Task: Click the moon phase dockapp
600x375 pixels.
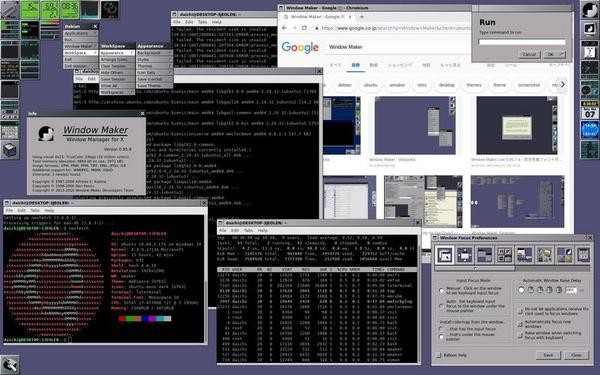Action: point(109,10)
